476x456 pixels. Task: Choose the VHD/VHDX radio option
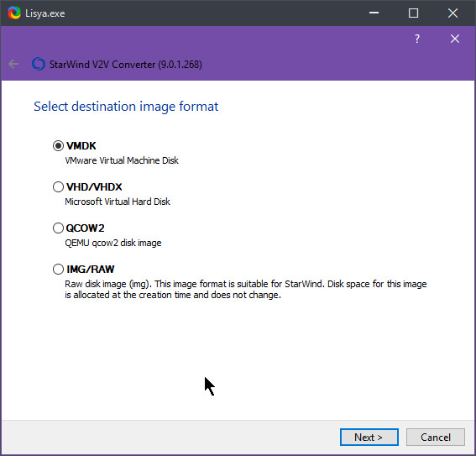58,187
